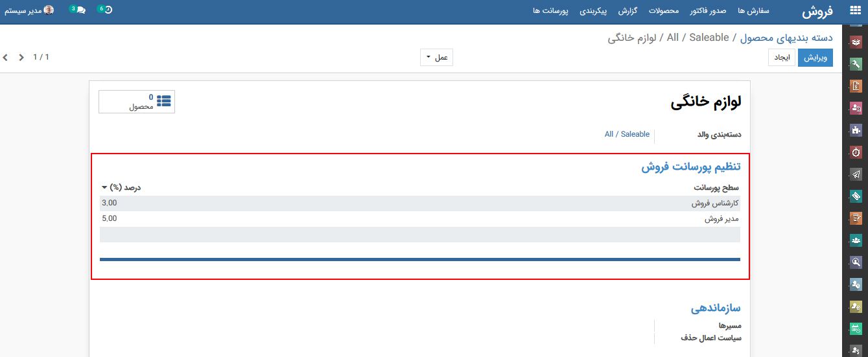This screenshot has height=357, width=868.
Task: Open the پورسانت ها menu
Action: click(x=550, y=11)
